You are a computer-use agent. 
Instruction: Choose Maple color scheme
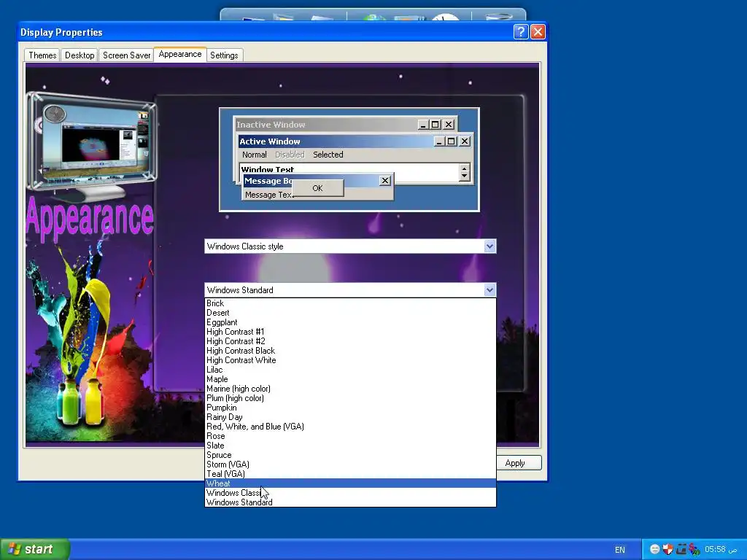point(350,379)
